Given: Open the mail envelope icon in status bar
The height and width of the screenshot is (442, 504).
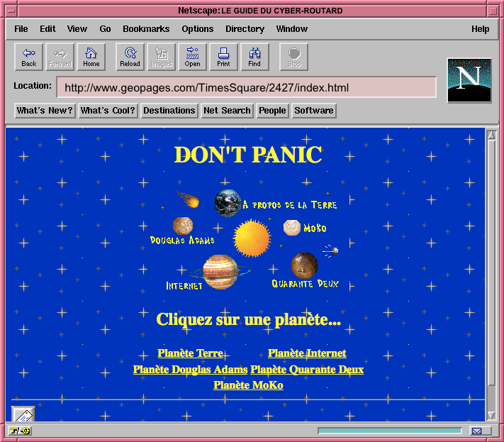Looking at the screenshot, I should [477, 431].
